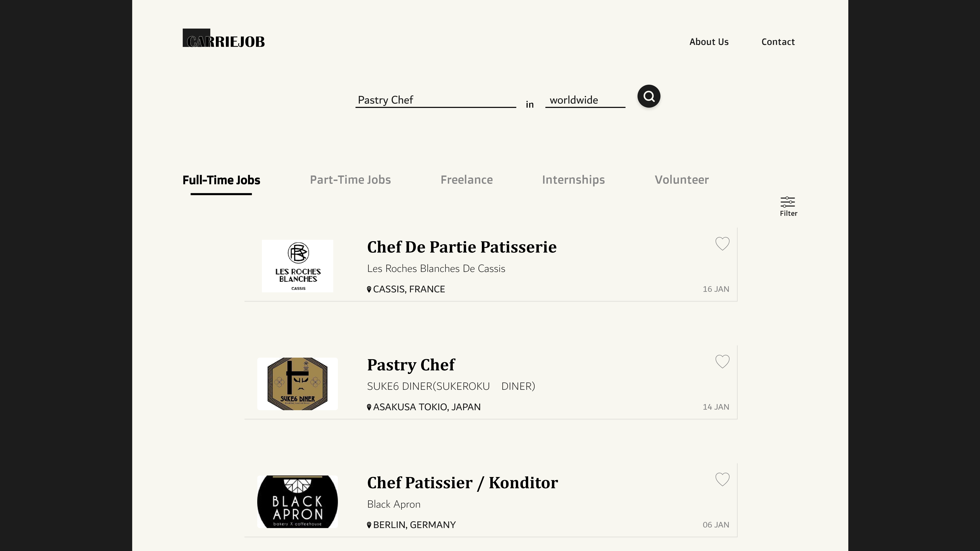Image resolution: width=980 pixels, height=551 pixels.
Task: Favorite the Chef De Partie Patisserie job
Action: pos(722,244)
